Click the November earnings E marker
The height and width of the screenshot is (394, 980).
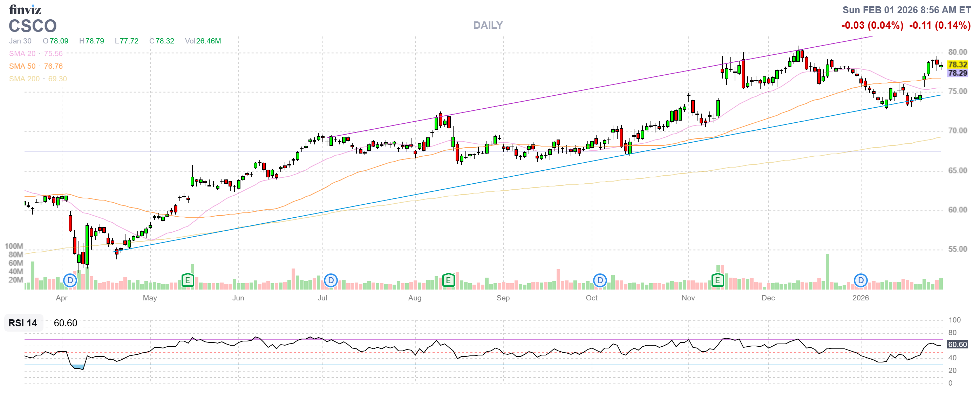click(x=717, y=281)
